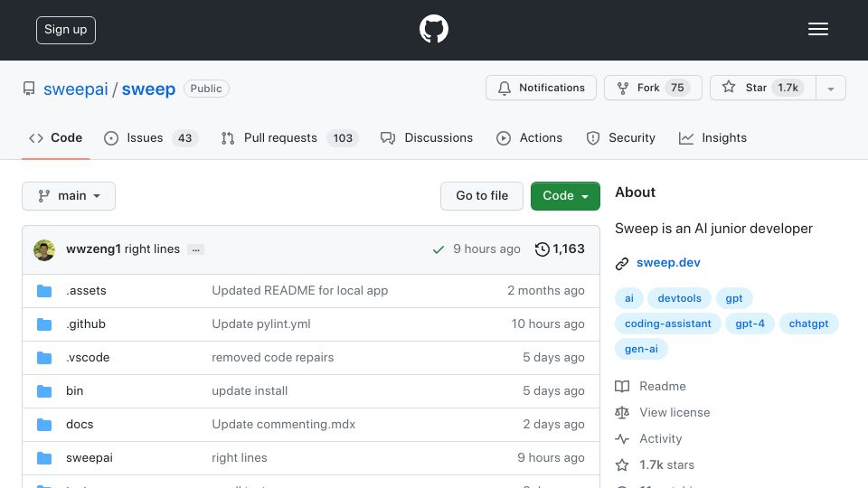Go to the Discussions tab
The image size is (868, 488).
426,137
